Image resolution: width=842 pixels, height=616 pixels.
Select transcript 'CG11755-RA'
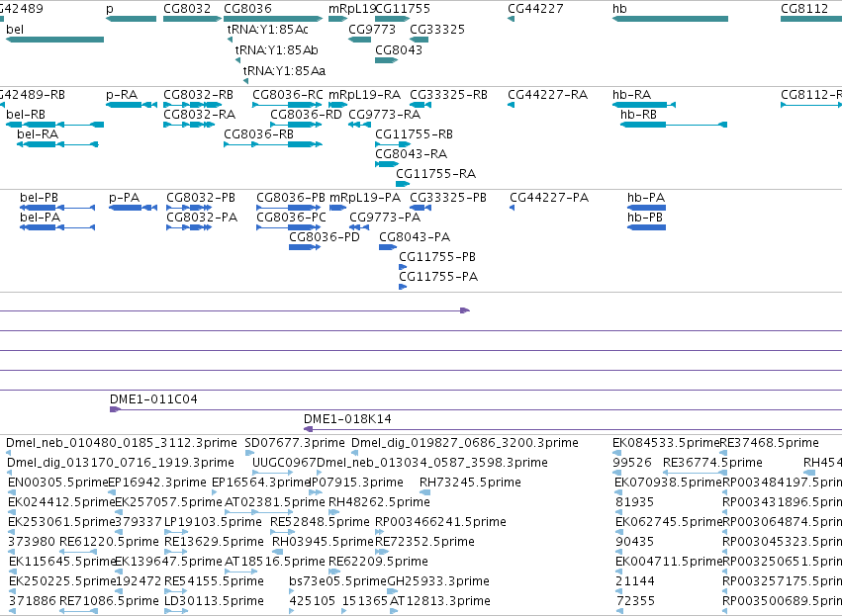pos(436,174)
